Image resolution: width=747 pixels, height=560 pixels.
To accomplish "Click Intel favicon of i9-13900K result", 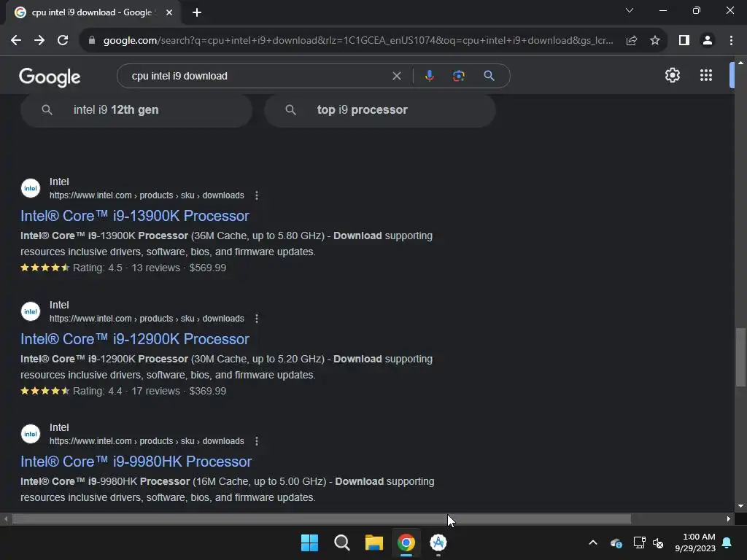I will [31, 188].
